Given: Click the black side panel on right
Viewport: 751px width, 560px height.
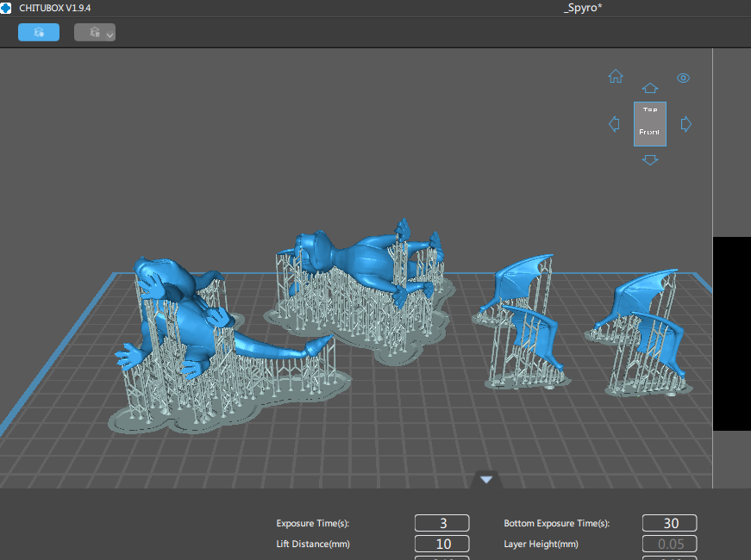Looking at the screenshot, I should pyautogui.click(x=731, y=333).
